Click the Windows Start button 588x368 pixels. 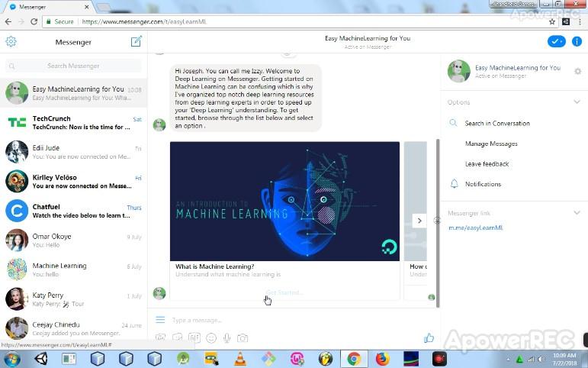click(x=11, y=359)
